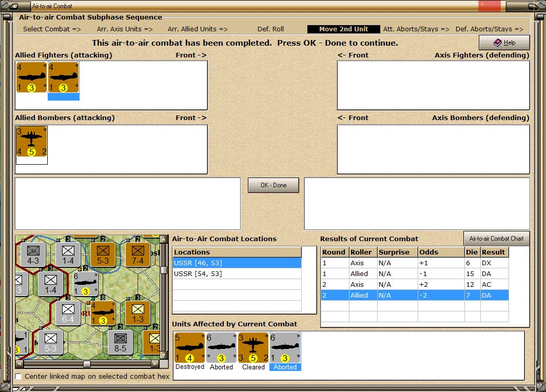
Task: Click the Arr. Axis Units subphase step
Action: coord(125,29)
